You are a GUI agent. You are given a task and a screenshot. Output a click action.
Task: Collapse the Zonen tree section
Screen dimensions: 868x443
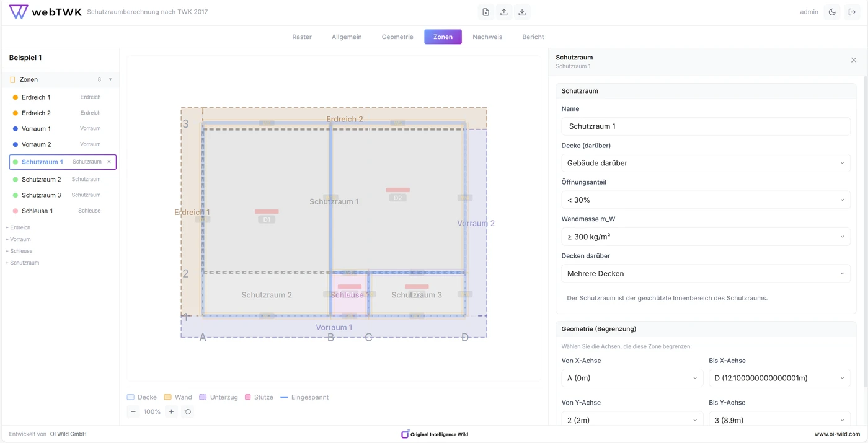pos(110,79)
